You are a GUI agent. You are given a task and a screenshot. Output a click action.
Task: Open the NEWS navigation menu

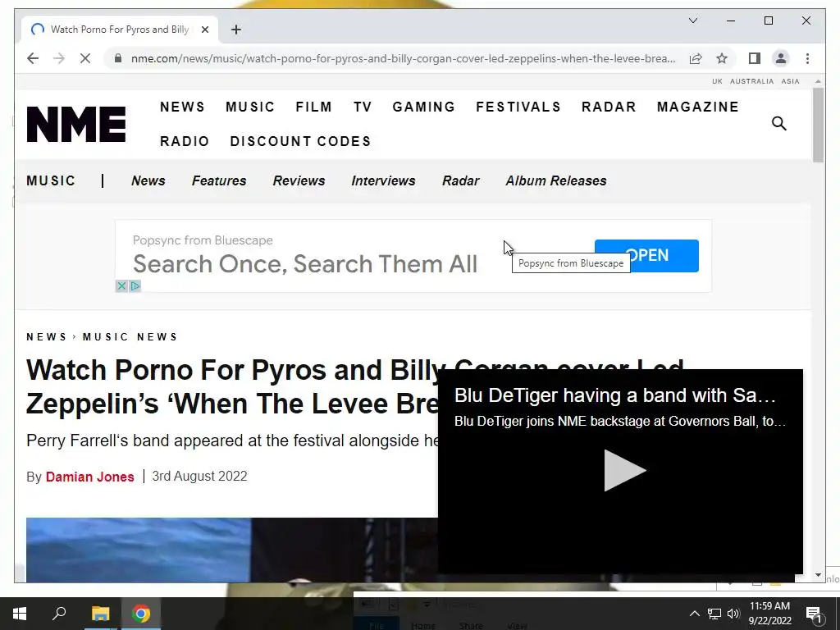point(182,107)
